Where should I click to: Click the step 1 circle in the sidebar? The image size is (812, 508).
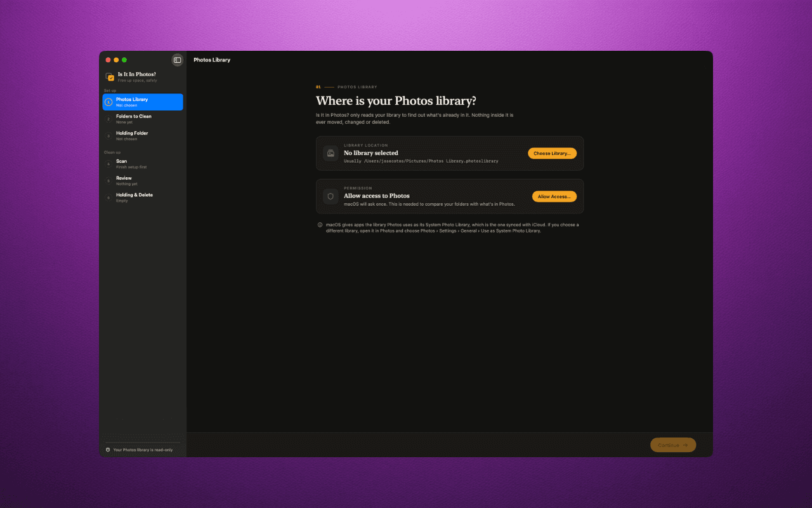(x=108, y=102)
